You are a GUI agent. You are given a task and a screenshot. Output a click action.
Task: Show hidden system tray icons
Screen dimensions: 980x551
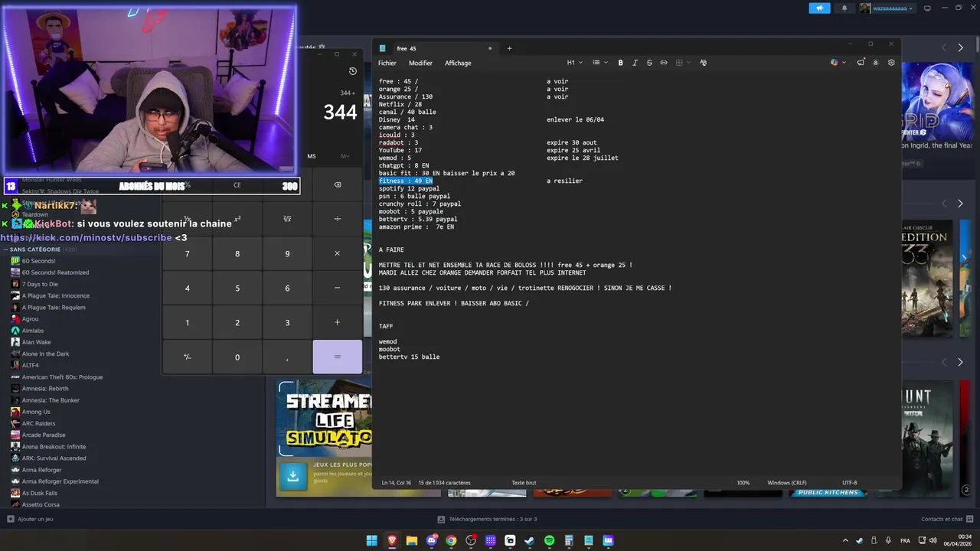click(845, 540)
